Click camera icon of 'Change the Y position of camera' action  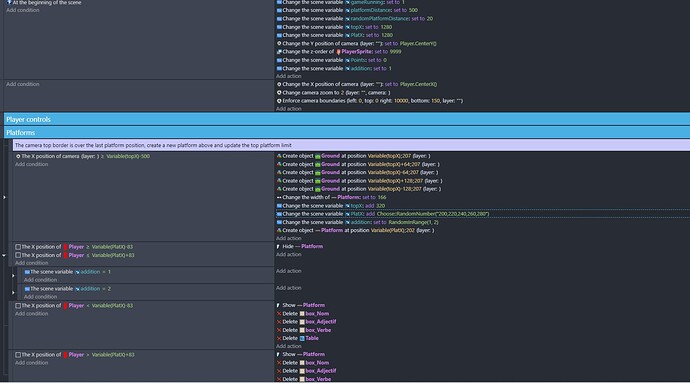pos(279,44)
